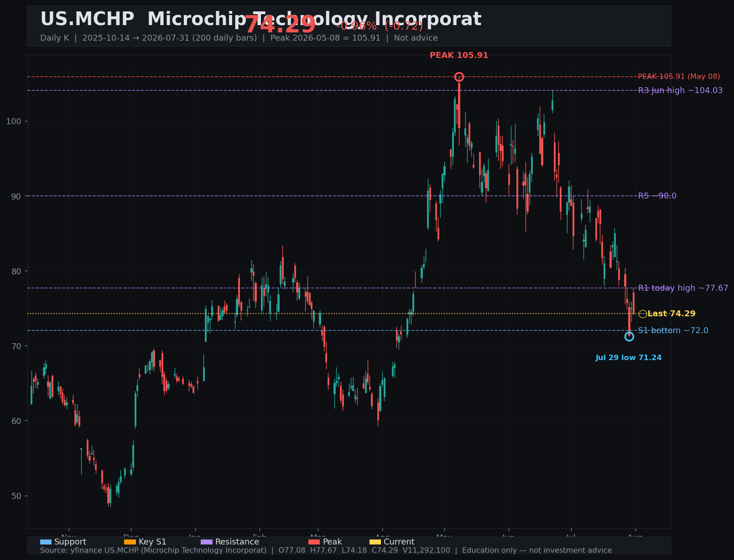Click the 100 tick on the price axis
This screenshot has height=560, width=734.
tap(13, 121)
